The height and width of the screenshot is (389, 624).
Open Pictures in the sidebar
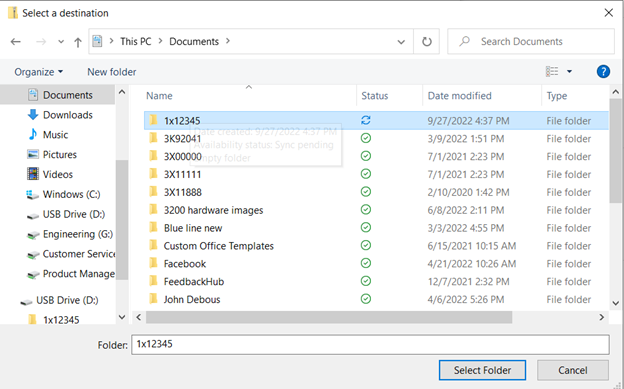(x=60, y=154)
